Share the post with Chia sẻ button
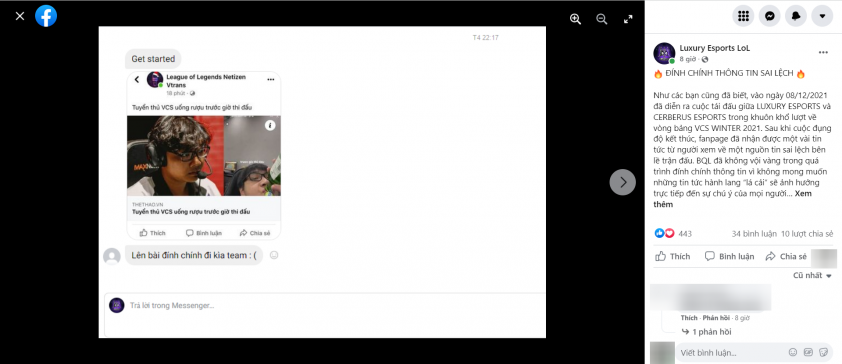Screen dimensions: 842x364 [x=786, y=256]
